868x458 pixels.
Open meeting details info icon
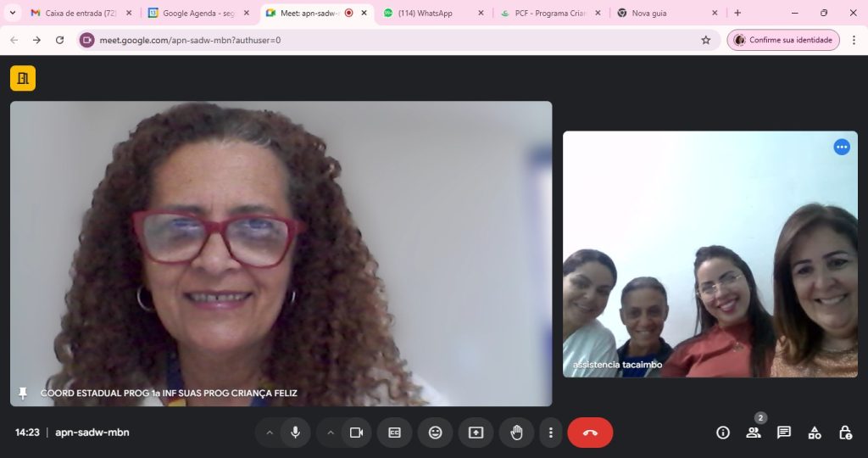tap(723, 433)
